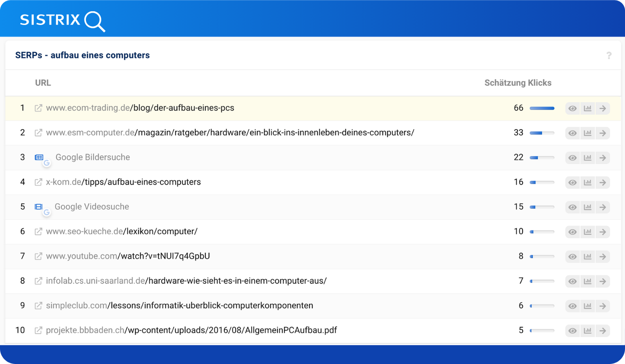
Task: Click external link icon for youtube.com row
Action: click(38, 256)
